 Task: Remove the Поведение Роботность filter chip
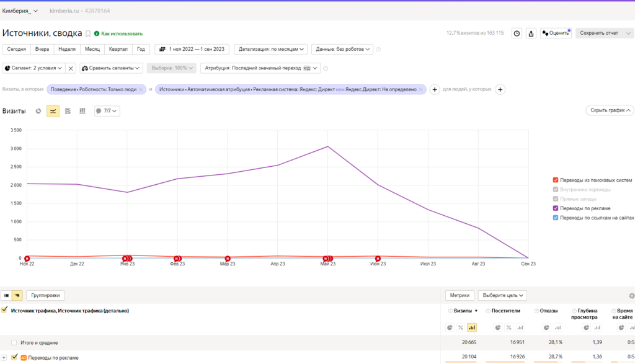tap(141, 89)
